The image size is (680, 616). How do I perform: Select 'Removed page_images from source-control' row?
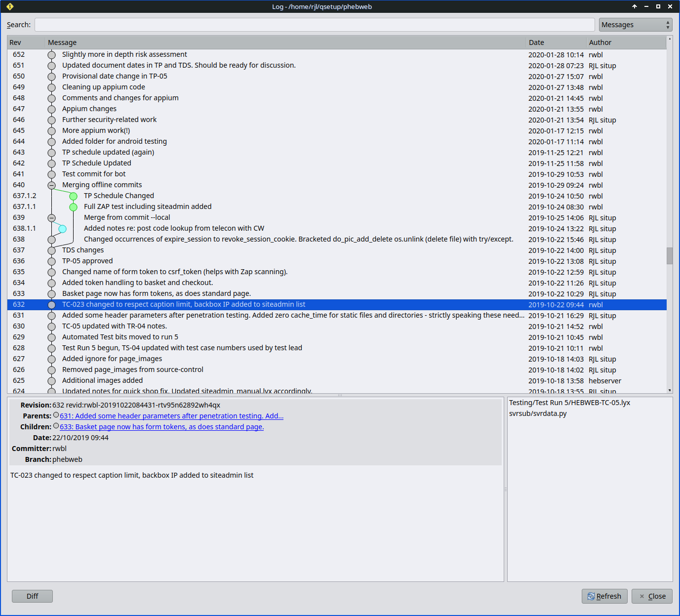(337, 370)
